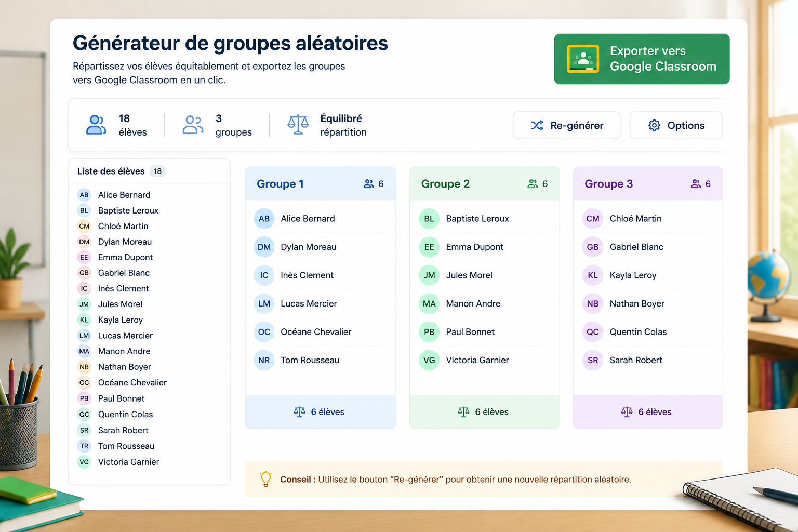Click the CM avatar in Groupe 3
Viewport: 798px width, 532px height.
tap(593, 219)
